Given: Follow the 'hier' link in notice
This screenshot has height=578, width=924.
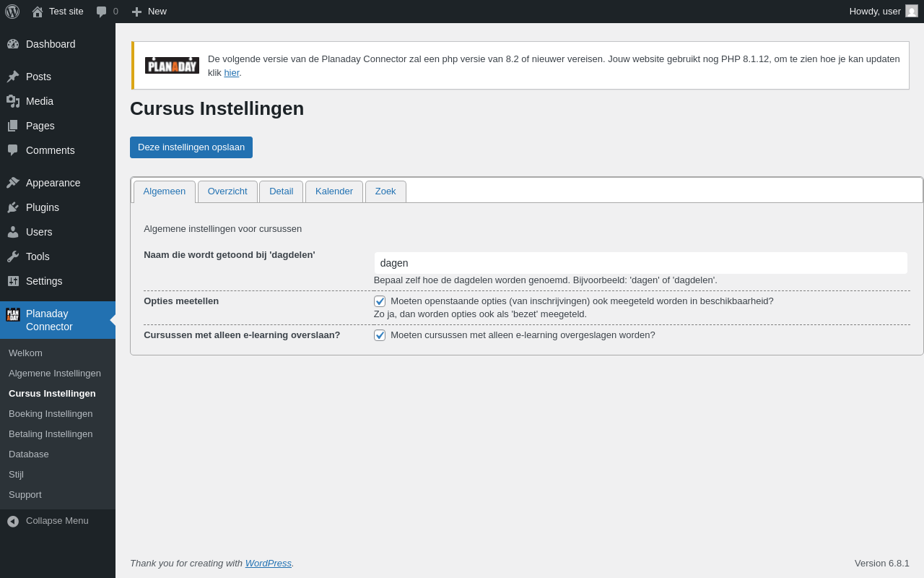Looking at the screenshot, I should 231,72.
